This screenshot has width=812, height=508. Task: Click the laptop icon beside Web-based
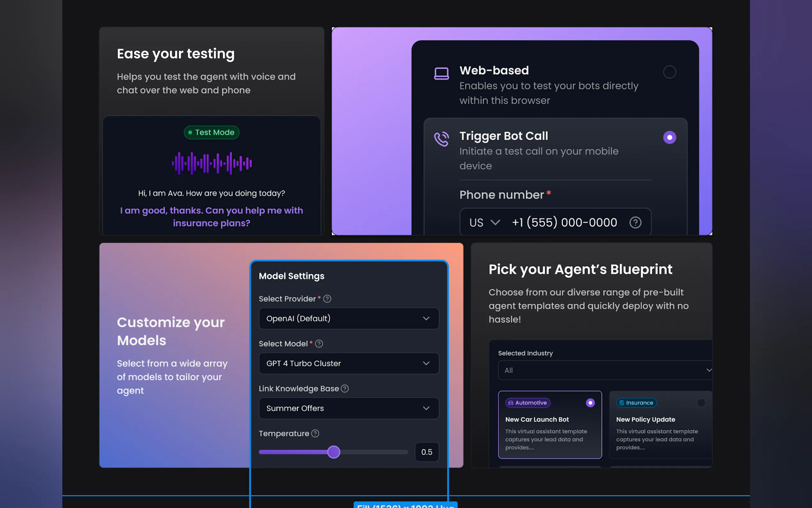[x=441, y=73]
